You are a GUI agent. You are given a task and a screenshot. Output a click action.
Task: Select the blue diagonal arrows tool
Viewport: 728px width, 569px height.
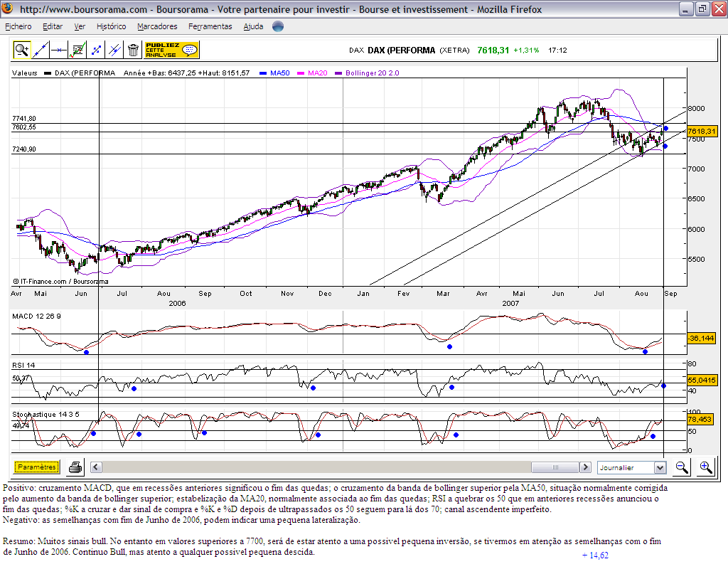[x=96, y=50]
